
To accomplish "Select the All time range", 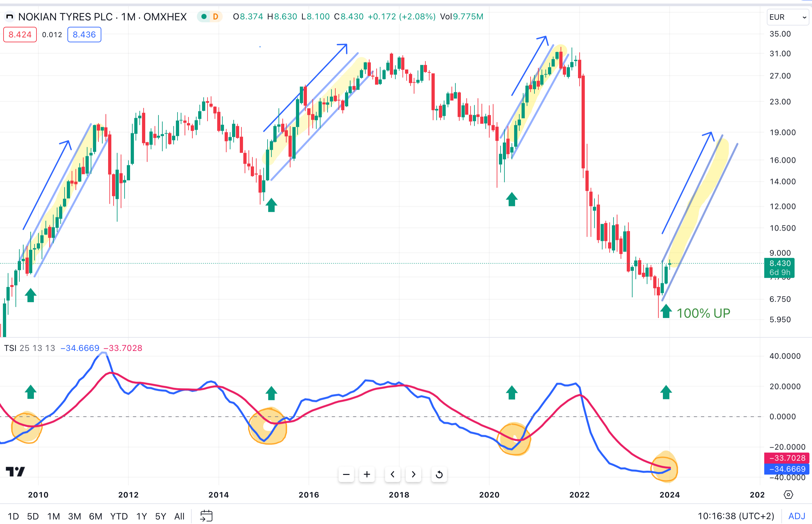I will click(179, 517).
